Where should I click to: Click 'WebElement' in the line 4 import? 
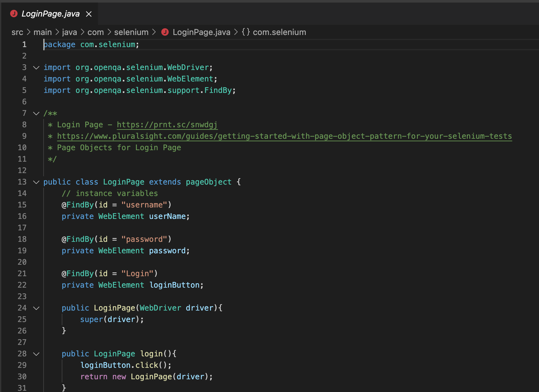(190, 79)
